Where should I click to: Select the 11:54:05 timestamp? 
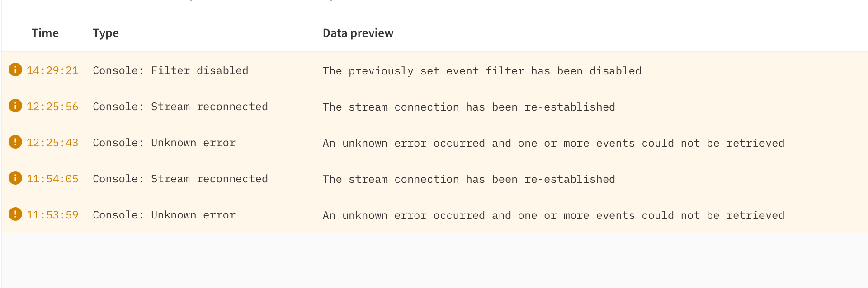(52, 179)
